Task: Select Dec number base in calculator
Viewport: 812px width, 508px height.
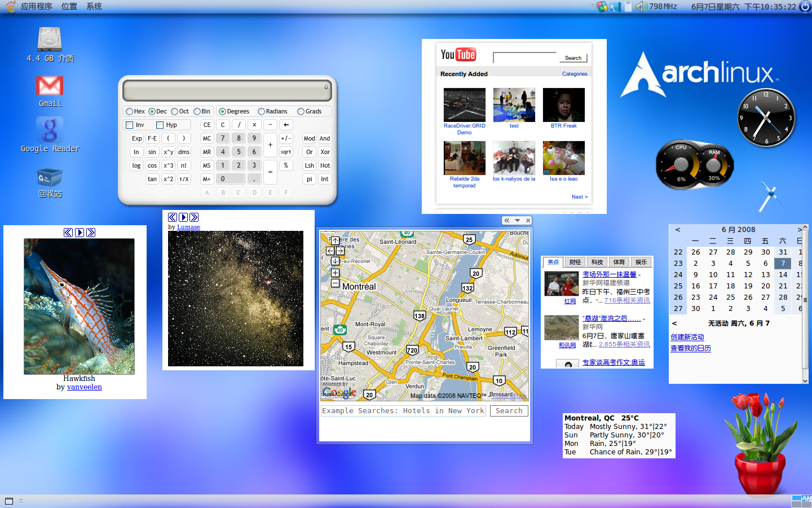Action: click(x=157, y=111)
